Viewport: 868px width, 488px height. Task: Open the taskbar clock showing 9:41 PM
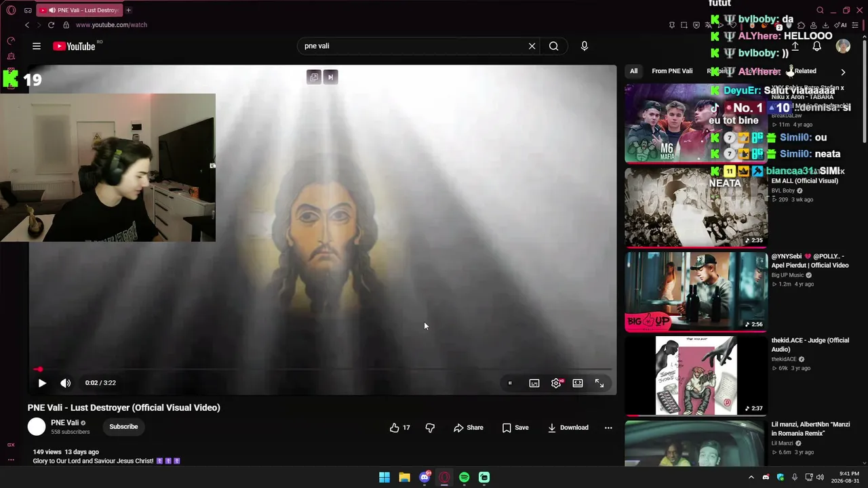point(844,477)
